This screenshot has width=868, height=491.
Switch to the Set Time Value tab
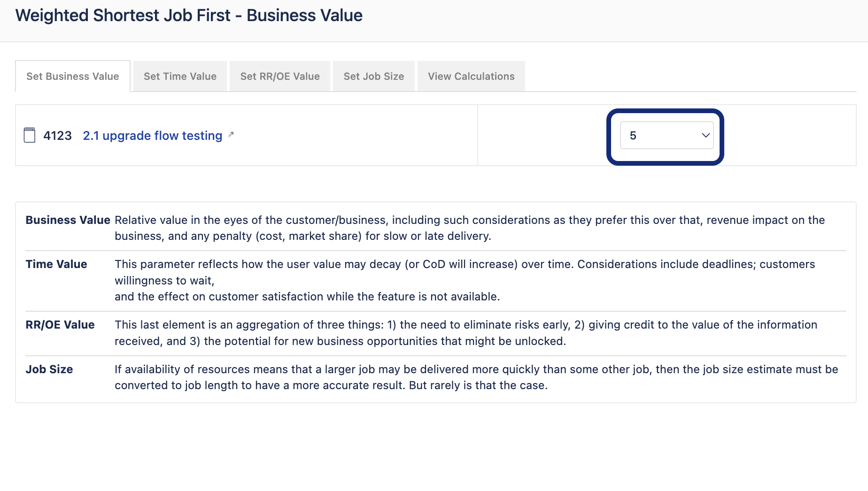(180, 76)
